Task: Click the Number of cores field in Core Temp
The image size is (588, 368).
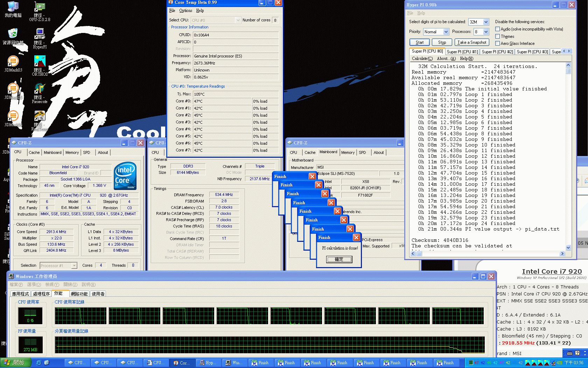Action: tap(275, 20)
